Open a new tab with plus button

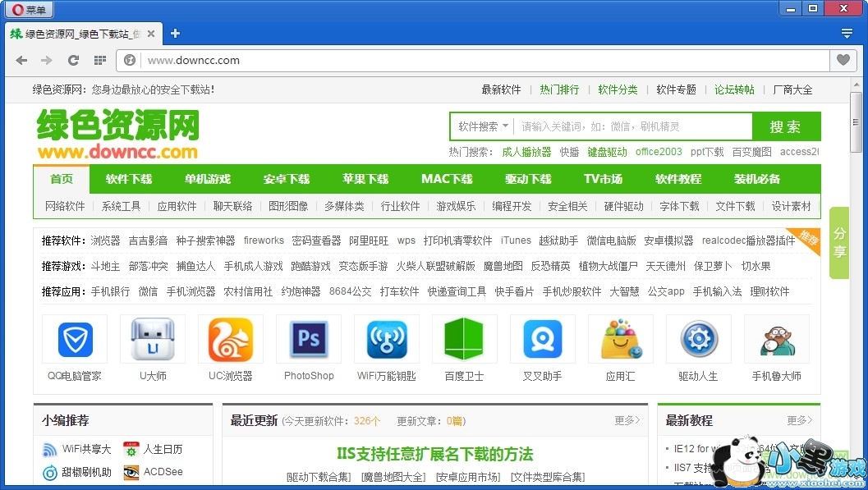point(175,34)
